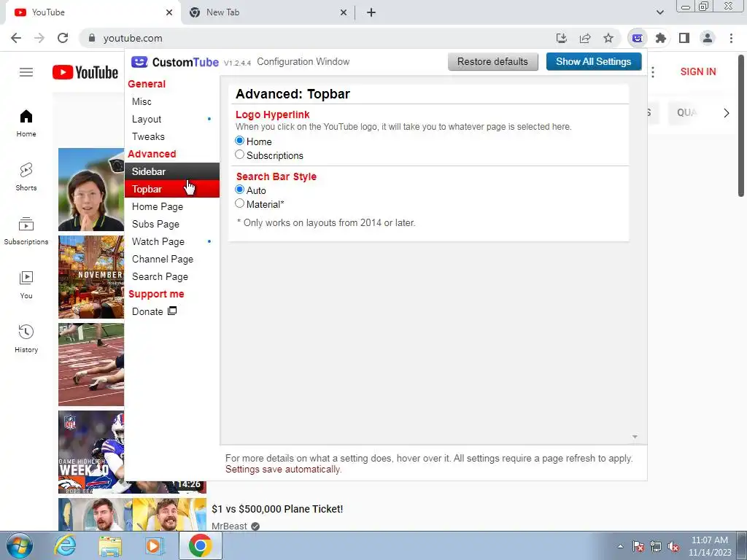Screen dimensions: 747x560
Task: Open Topbar advanced settings
Action: (172, 189)
